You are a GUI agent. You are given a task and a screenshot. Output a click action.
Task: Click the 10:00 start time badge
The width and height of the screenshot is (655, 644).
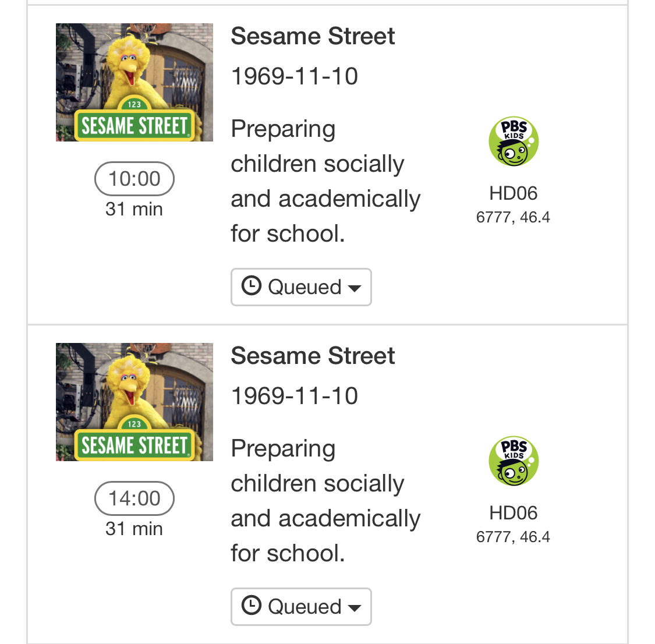134,179
